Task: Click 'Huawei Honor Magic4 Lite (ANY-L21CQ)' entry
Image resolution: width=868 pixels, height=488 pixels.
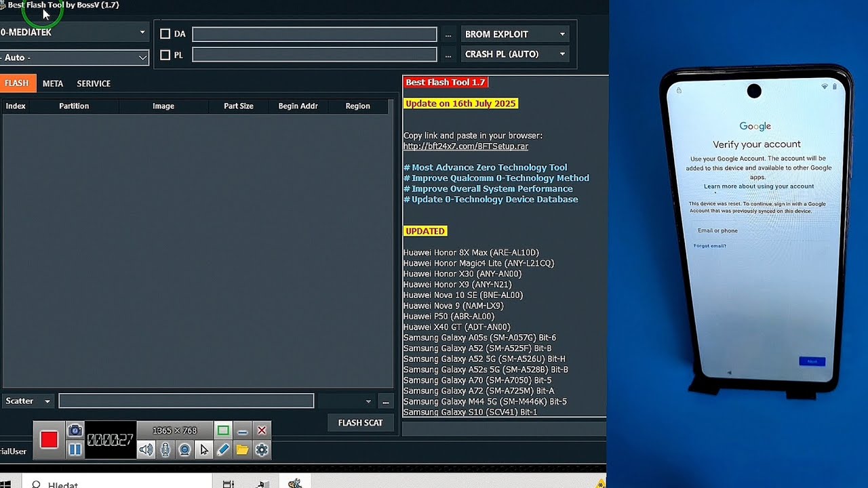Action: 479,263
